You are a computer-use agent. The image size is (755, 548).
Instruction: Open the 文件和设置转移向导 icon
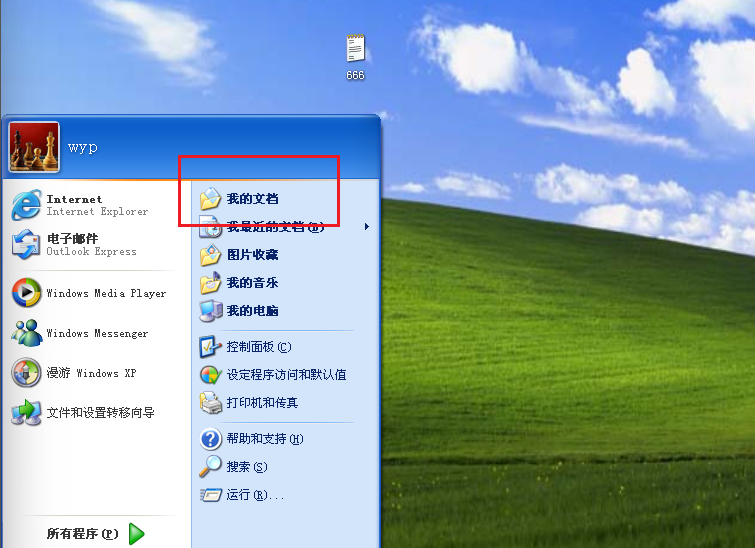coord(26,413)
